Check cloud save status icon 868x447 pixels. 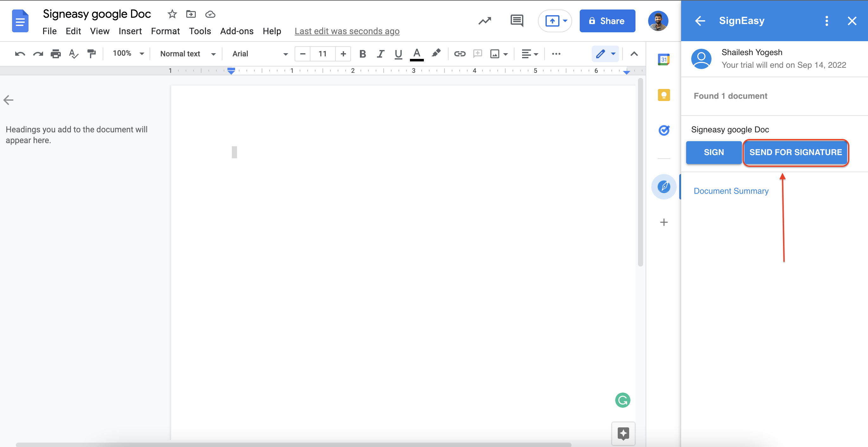(x=210, y=14)
